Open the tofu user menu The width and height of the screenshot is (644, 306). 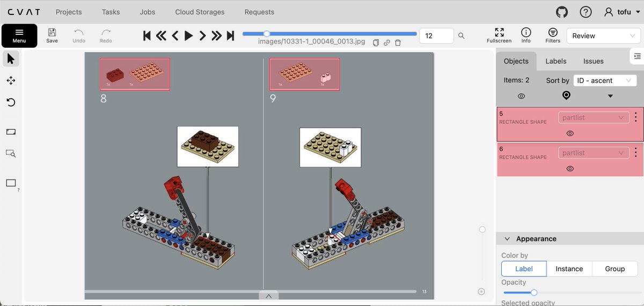click(x=621, y=12)
